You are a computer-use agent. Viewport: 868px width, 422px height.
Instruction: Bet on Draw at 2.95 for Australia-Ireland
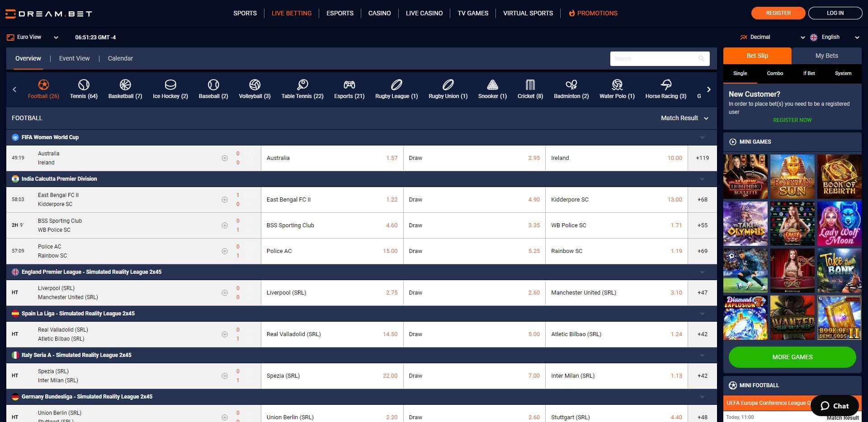pos(474,158)
